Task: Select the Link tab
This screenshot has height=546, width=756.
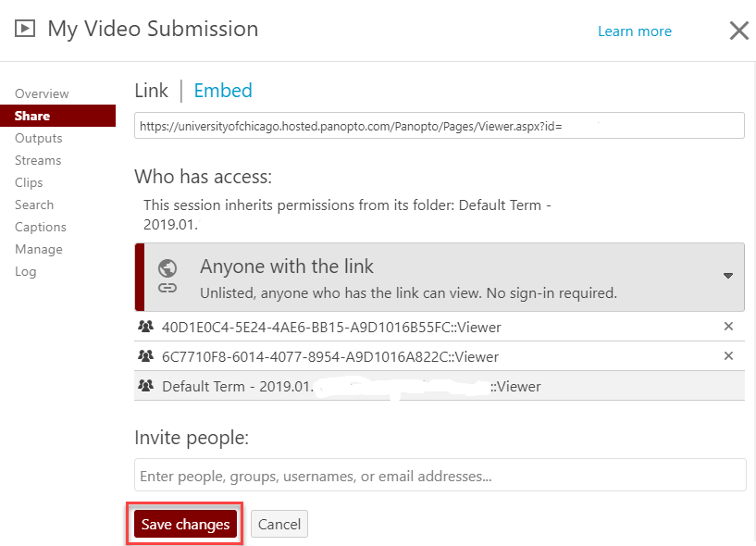Action: pyautogui.click(x=152, y=90)
